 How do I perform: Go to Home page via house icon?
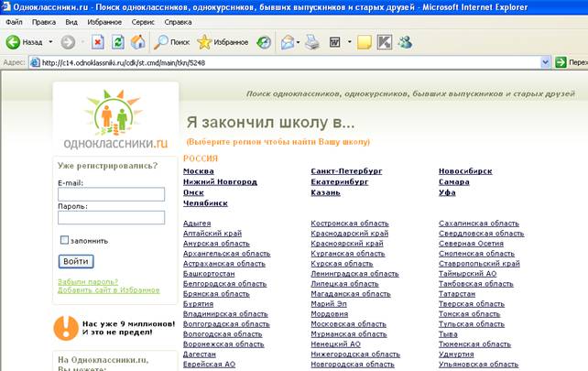[x=137, y=42]
